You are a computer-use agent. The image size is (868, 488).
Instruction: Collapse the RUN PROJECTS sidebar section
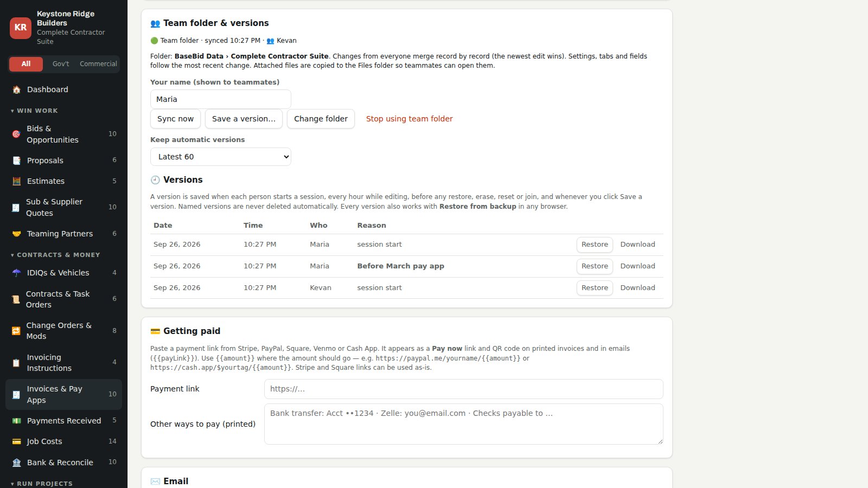41,484
